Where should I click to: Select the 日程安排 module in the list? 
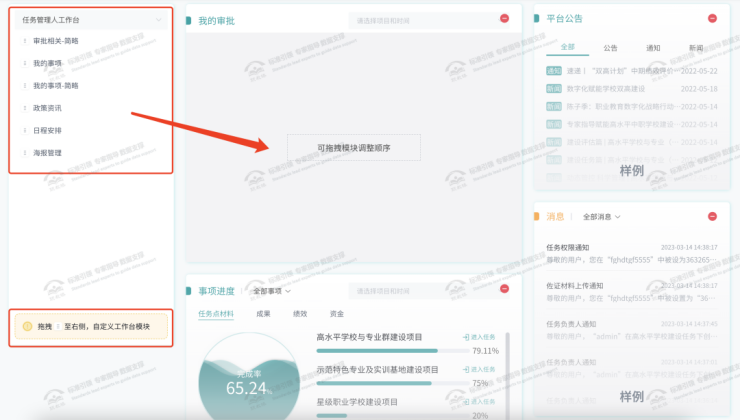point(48,130)
